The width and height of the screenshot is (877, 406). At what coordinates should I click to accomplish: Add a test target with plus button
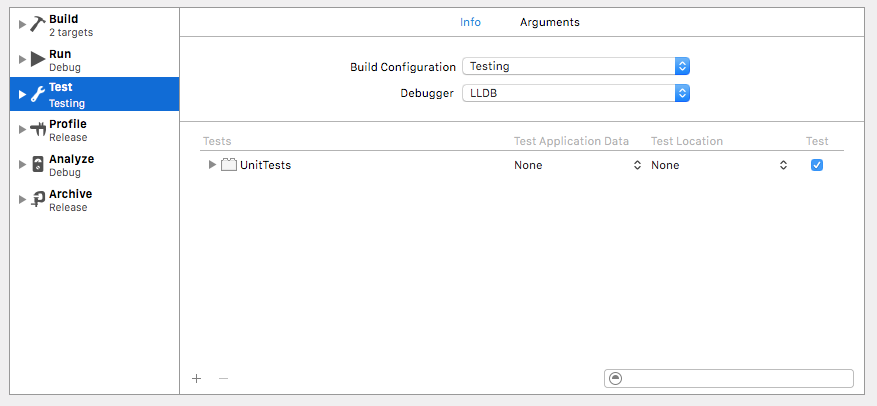[x=196, y=379]
